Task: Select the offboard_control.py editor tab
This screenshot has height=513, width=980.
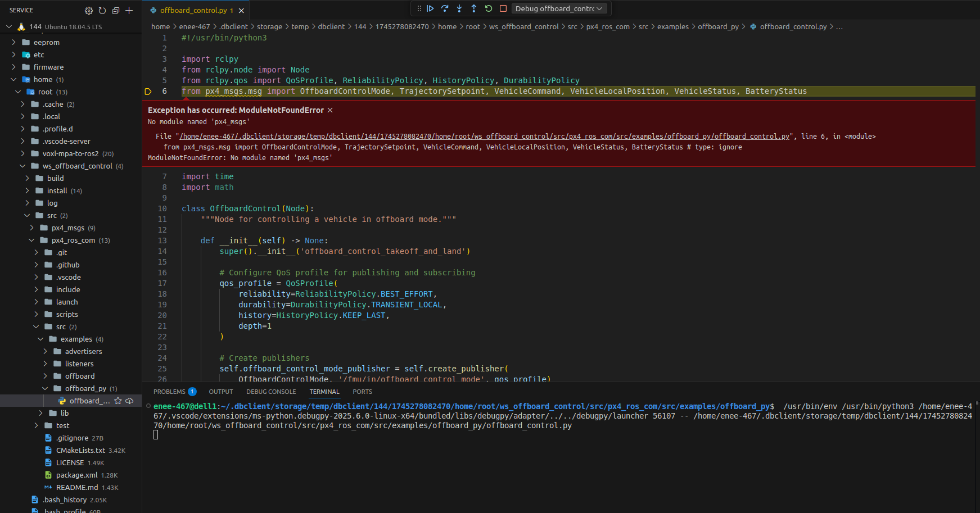Action: point(193,11)
